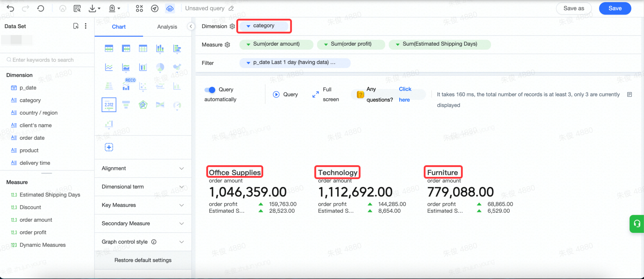Select the vertical stacked bar chart icon

[x=160, y=49]
